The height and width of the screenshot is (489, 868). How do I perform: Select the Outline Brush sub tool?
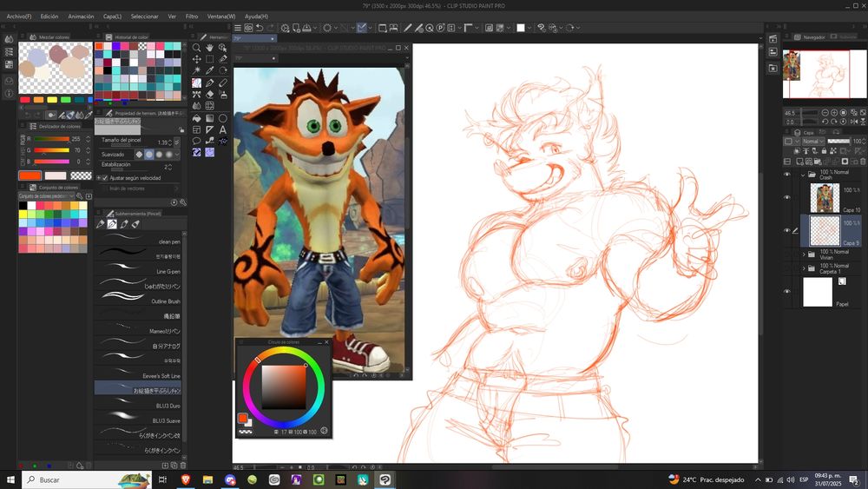coord(138,299)
